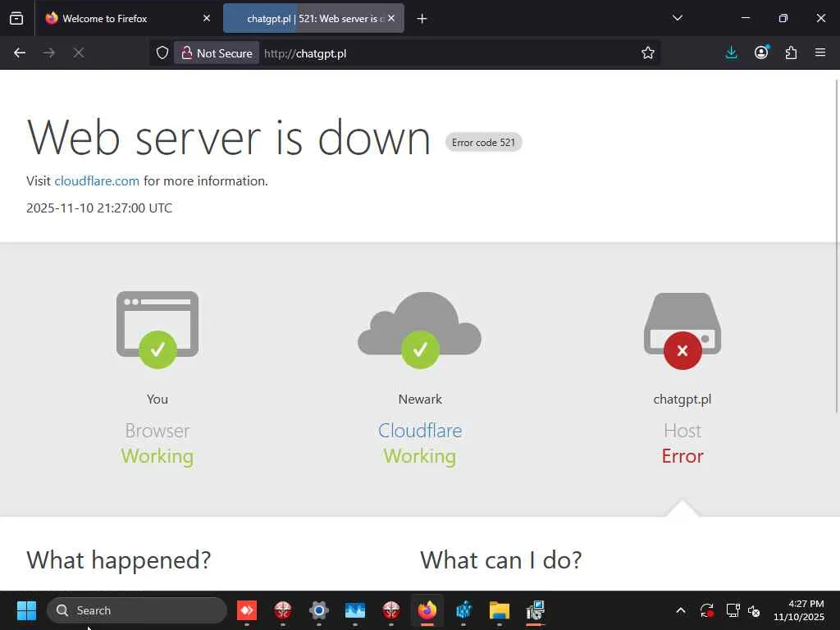
Task: Click the Error code 521 badge
Action: coord(483,143)
